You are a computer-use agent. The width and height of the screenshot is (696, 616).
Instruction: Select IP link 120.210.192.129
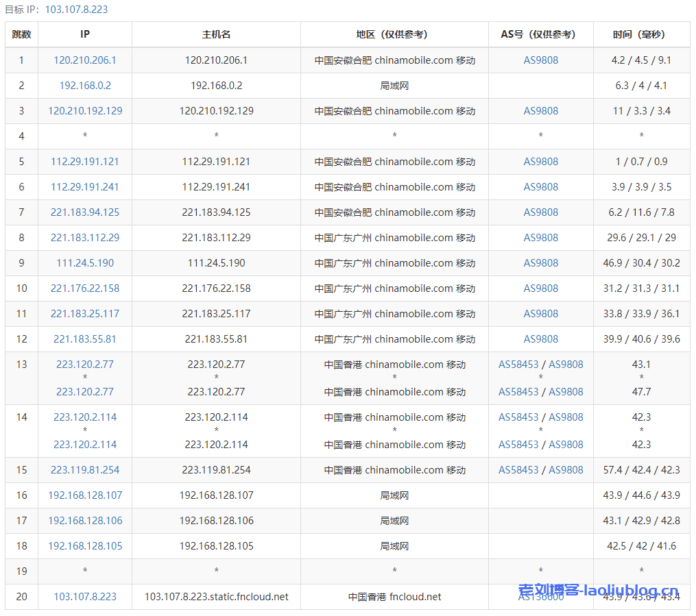(x=85, y=111)
